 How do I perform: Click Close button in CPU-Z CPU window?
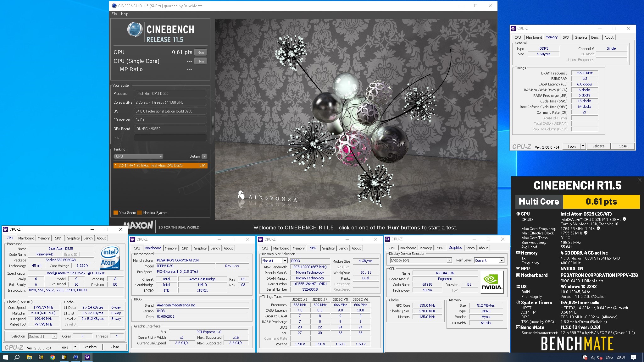click(x=115, y=347)
